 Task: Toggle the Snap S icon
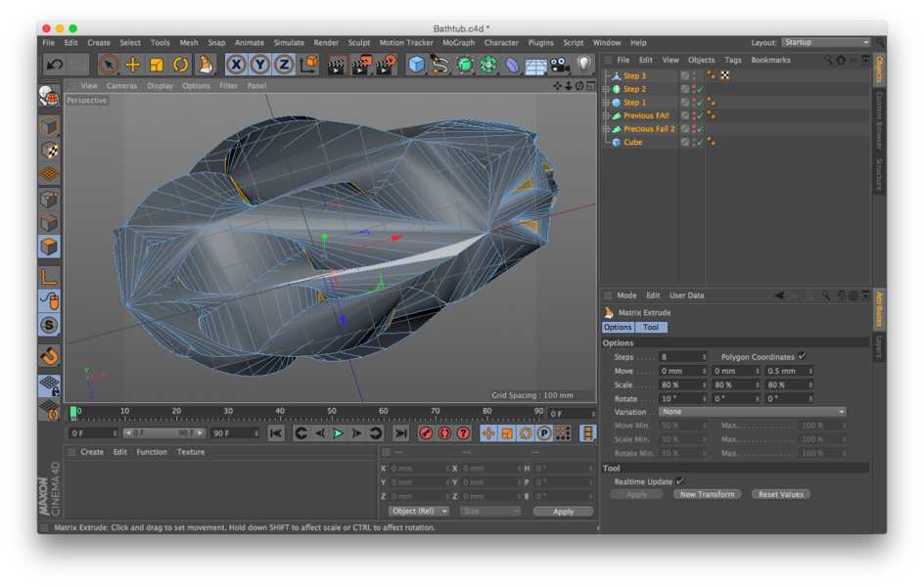[50, 325]
